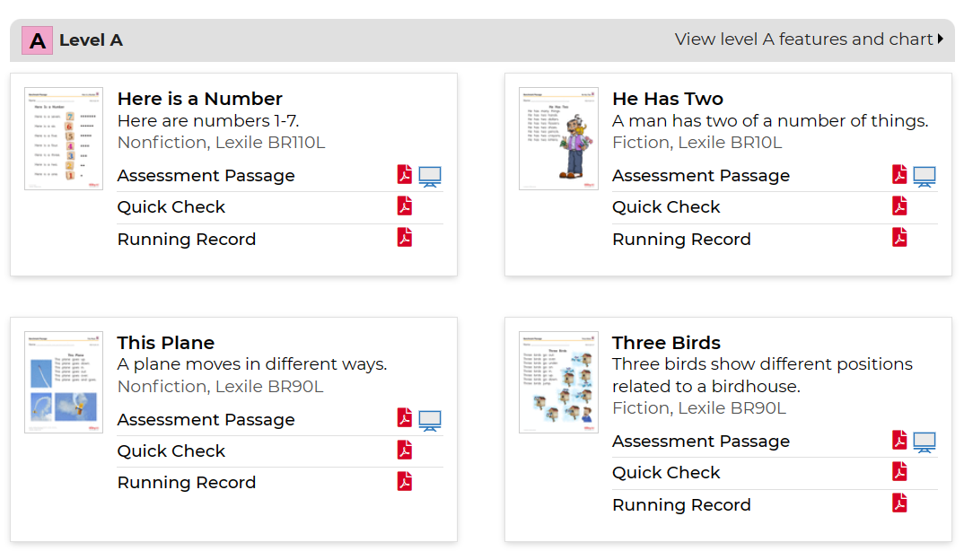Click the Three Birds title link
The height and width of the screenshot is (560, 964).
pos(666,343)
